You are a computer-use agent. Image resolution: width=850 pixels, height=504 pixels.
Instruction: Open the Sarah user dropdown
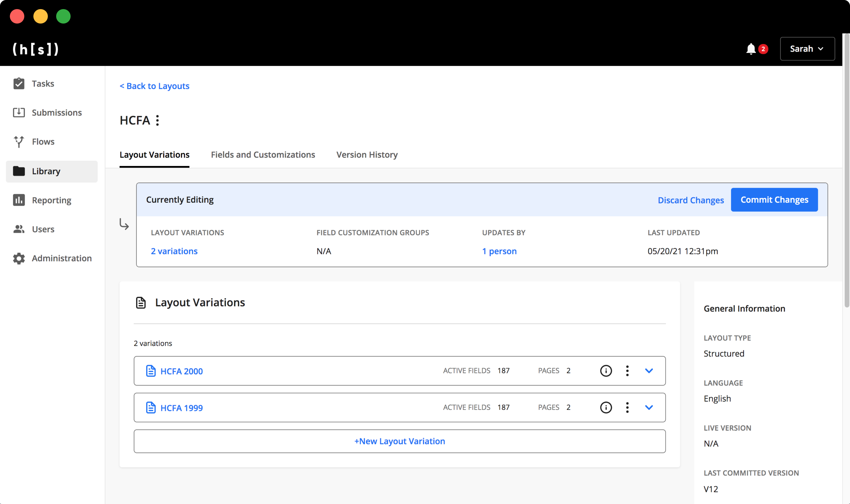click(807, 49)
